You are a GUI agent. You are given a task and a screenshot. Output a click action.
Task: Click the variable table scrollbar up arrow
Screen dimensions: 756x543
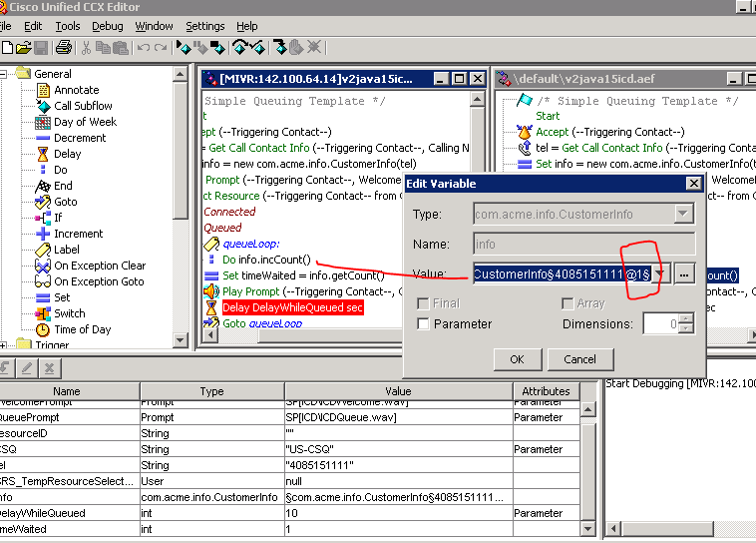[587, 409]
